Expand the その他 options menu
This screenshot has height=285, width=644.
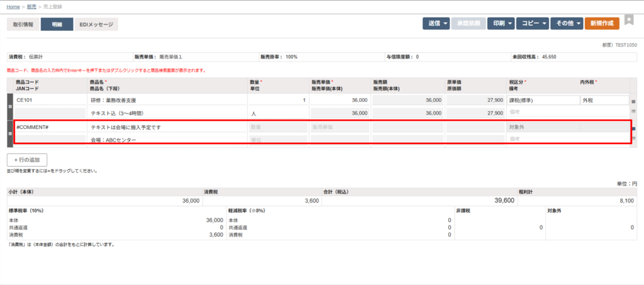pyautogui.click(x=566, y=24)
